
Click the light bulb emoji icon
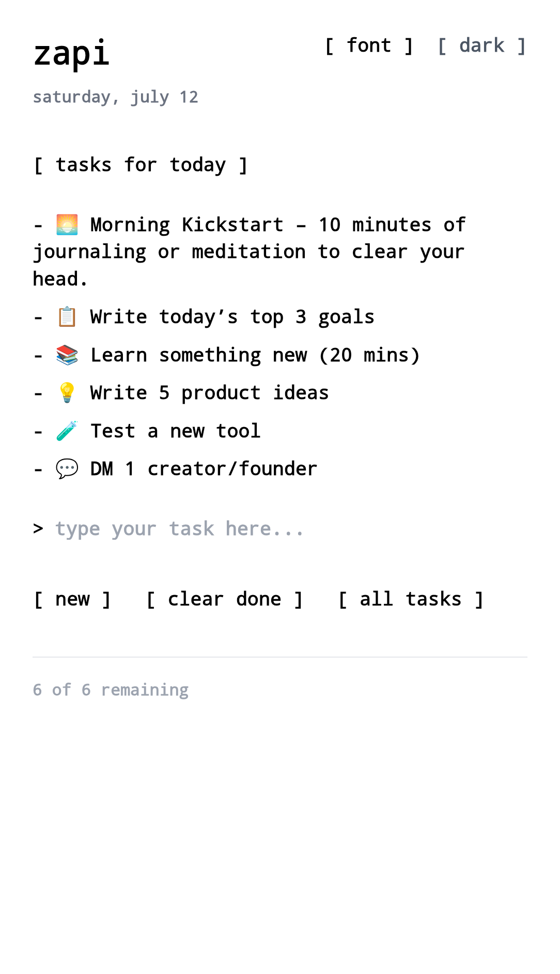coord(67,393)
